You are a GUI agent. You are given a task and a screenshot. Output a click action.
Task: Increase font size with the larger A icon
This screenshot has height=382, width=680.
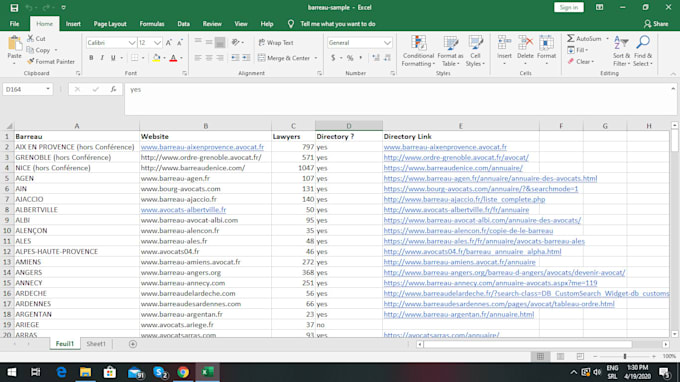point(169,42)
